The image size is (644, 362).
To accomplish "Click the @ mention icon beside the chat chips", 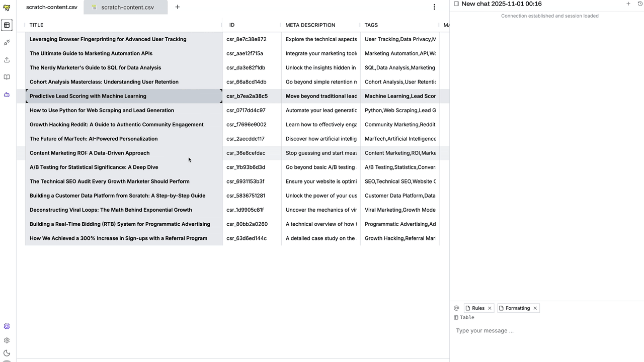I will pos(456,308).
